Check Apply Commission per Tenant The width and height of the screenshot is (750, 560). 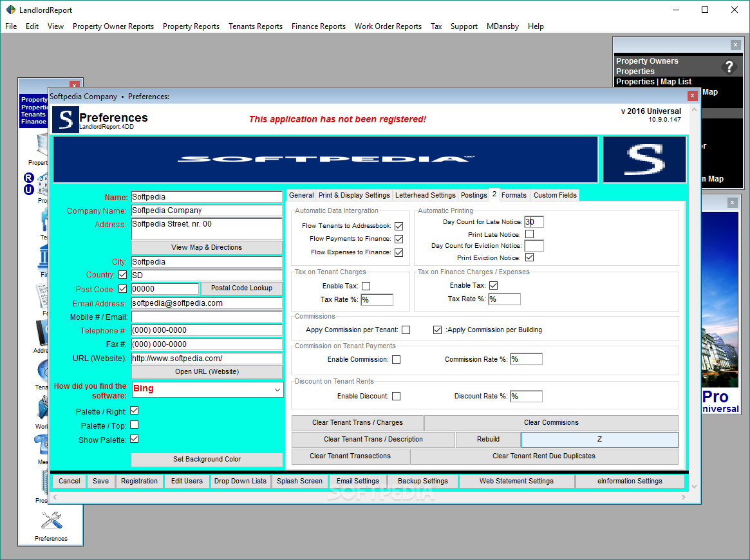click(406, 330)
